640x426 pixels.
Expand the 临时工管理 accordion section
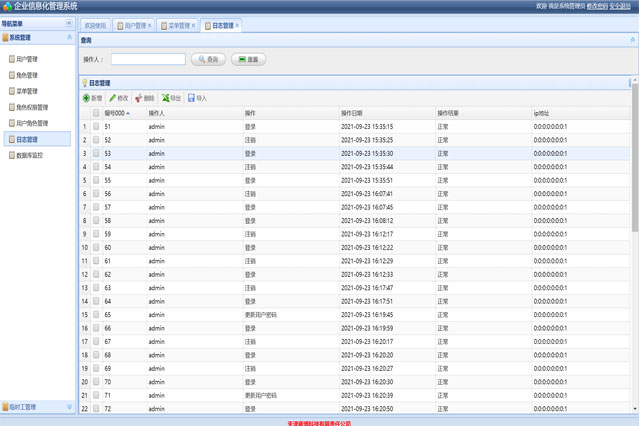tap(69, 407)
